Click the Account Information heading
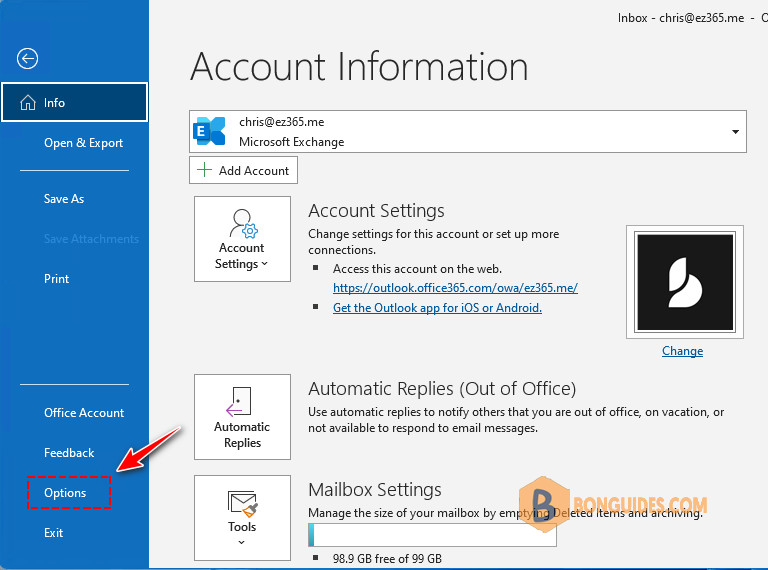This screenshot has height=570, width=768. point(360,67)
